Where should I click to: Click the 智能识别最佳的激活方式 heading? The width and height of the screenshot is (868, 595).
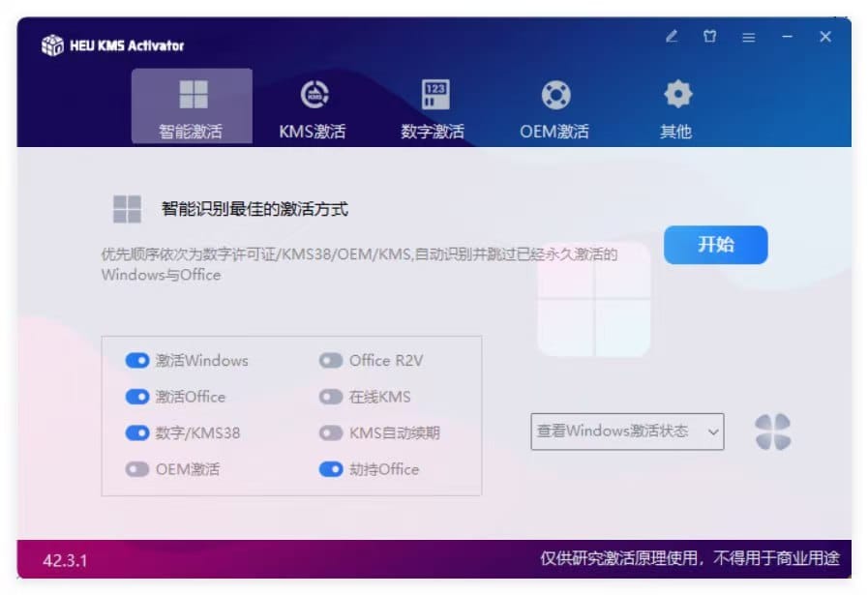click(x=254, y=209)
